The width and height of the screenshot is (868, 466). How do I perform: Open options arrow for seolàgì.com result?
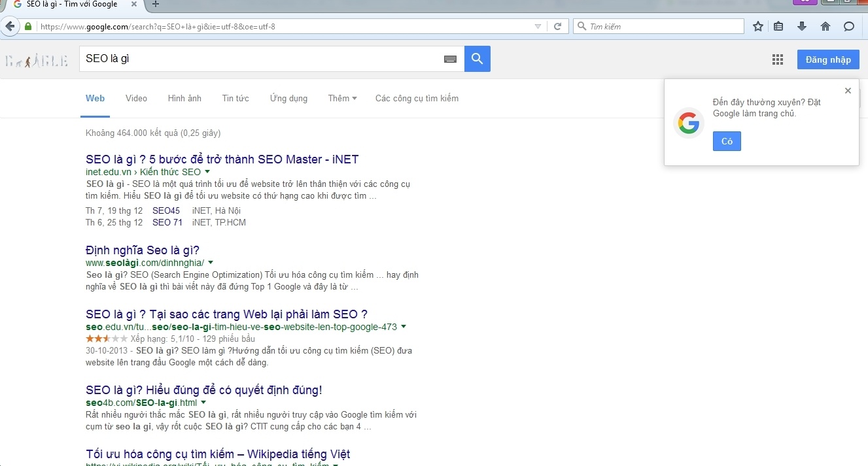(211, 262)
